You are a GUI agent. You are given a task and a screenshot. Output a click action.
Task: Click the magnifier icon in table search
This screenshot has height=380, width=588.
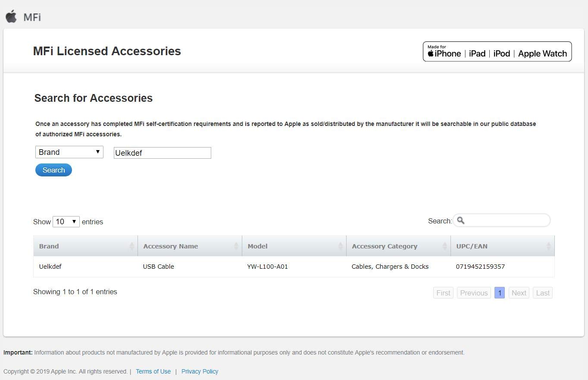[461, 220]
